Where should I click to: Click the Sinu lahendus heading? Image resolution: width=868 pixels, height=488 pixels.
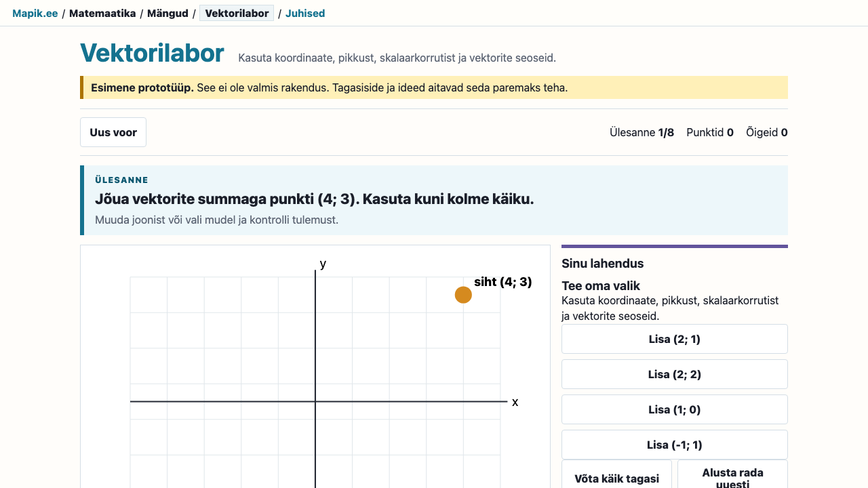click(603, 264)
